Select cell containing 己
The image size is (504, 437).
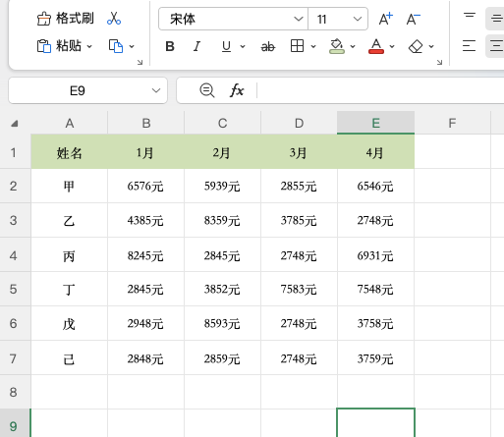point(70,358)
